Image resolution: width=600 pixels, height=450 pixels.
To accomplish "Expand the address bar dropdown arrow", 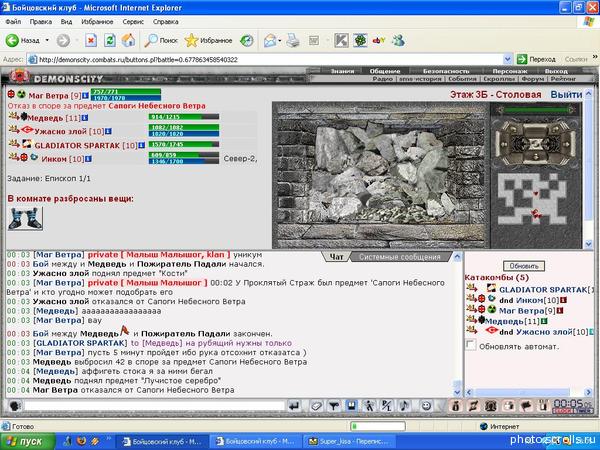I will coord(507,59).
